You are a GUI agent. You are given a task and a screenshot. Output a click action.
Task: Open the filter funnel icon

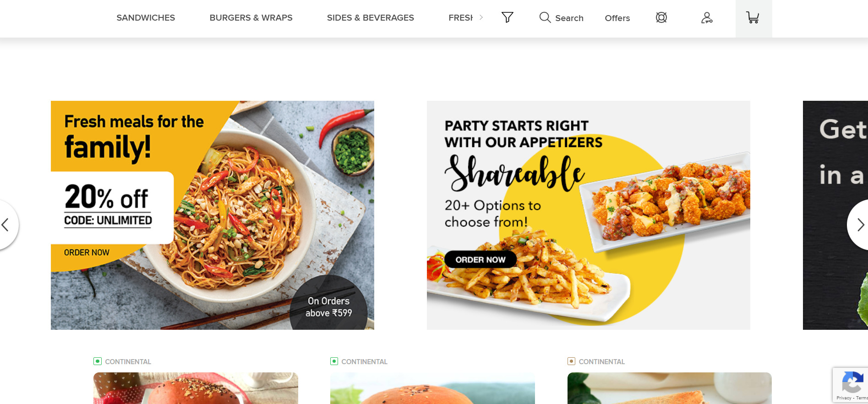pyautogui.click(x=507, y=17)
